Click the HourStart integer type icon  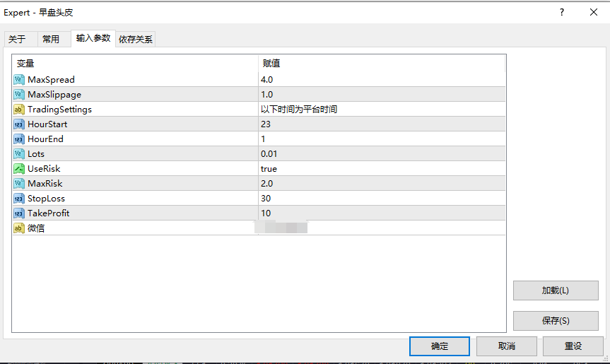[19, 124]
